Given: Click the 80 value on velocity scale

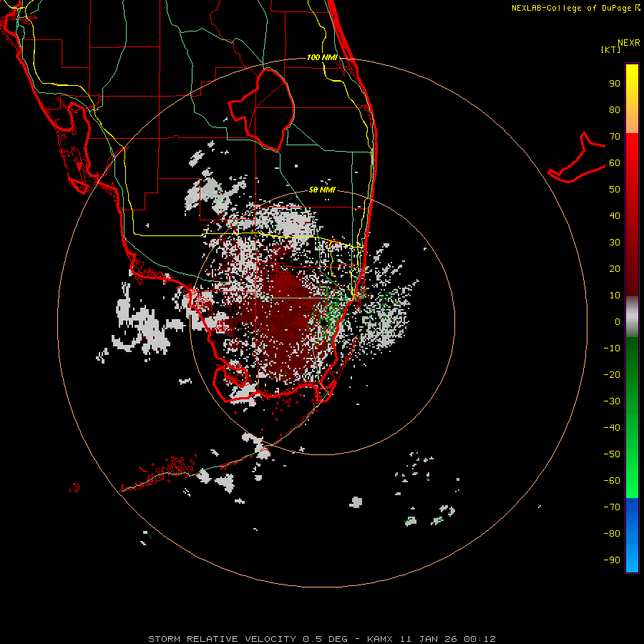Looking at the screenshot, I should [x=615, y=109].
